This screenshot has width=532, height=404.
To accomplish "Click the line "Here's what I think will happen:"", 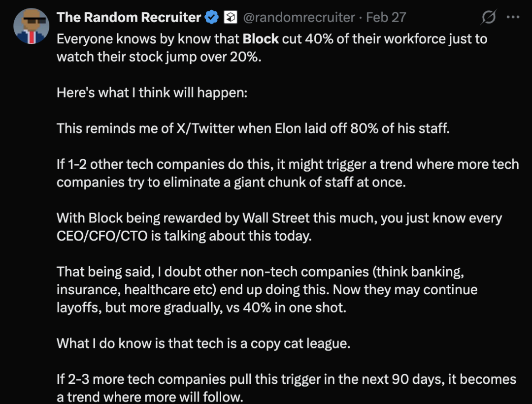I will (152, 93).
